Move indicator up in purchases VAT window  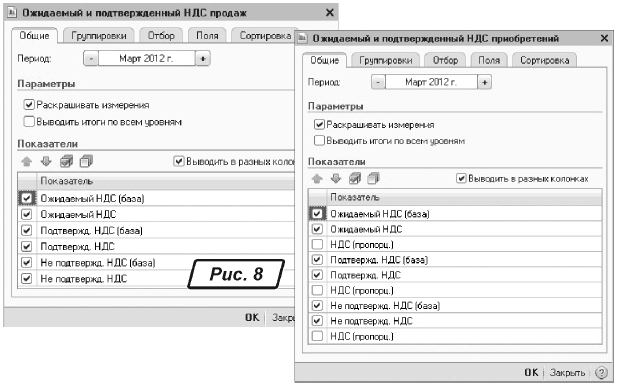click(317, 179)
